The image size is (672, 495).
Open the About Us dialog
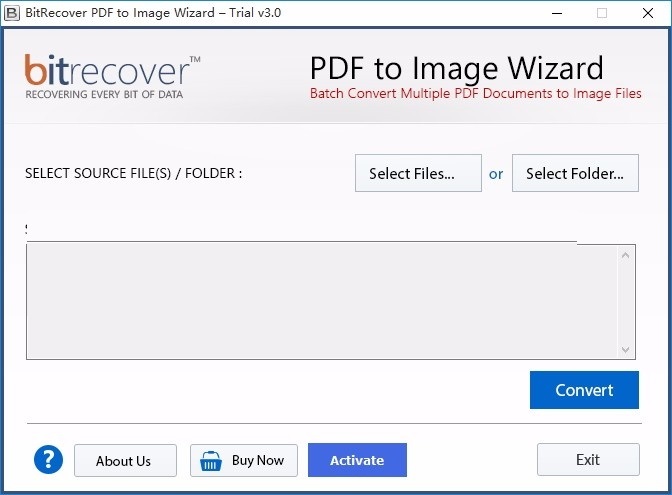point(125,461)
